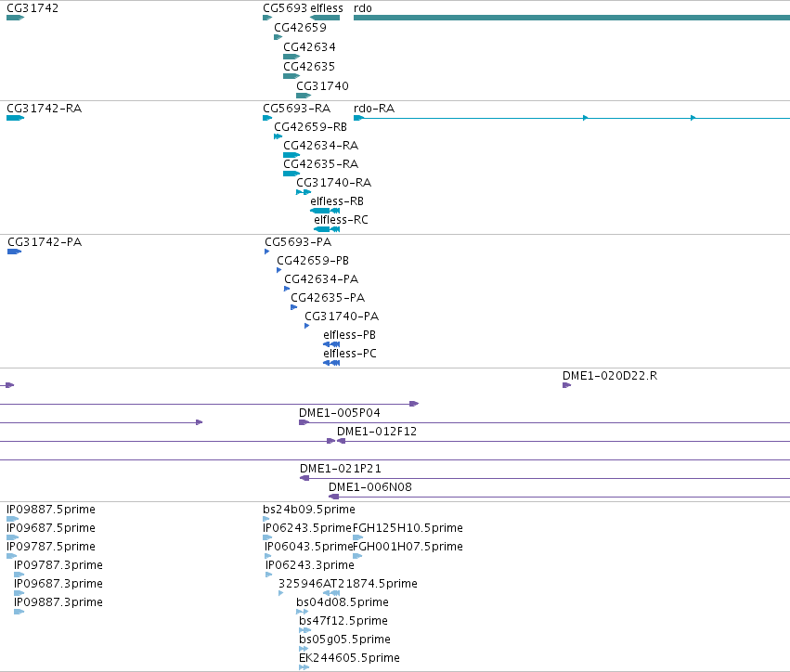Select the CG42635-PA protein label

(328, 298)
